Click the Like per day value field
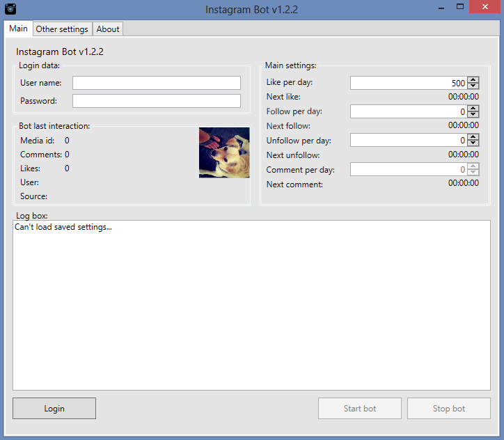Screen dimensions: 504x440 coord(409,83)
